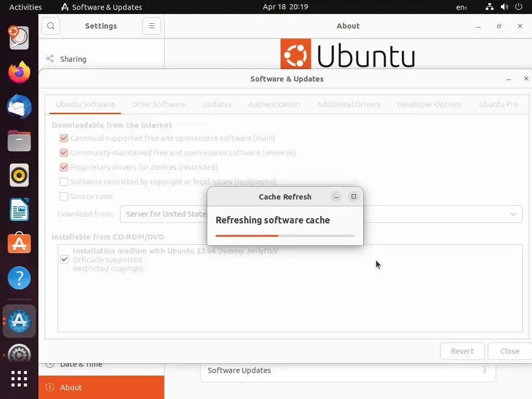The width and height of the screenshot is (532, 399).
Task: Click the search icon in Settings
Action: (x=51, y=26)
